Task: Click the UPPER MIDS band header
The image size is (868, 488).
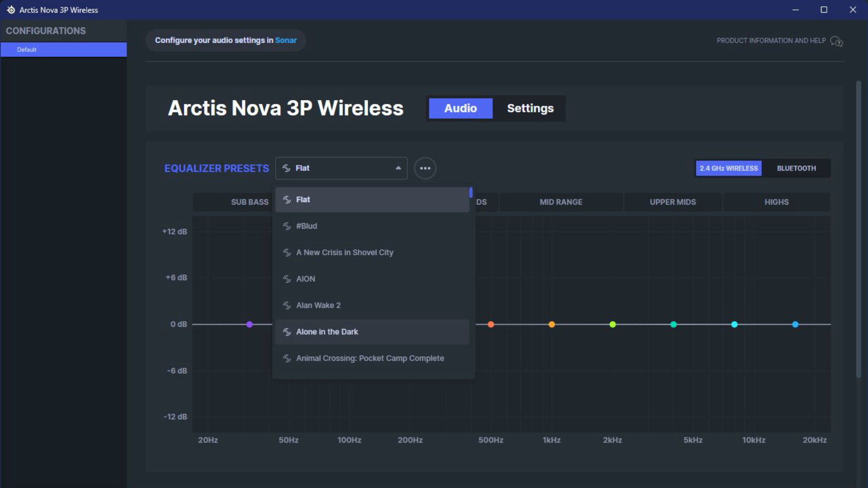Action: (673, 202)
